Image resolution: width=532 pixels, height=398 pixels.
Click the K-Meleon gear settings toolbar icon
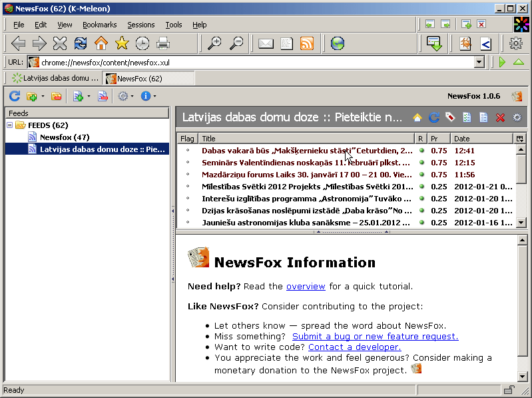click(516, 43)
